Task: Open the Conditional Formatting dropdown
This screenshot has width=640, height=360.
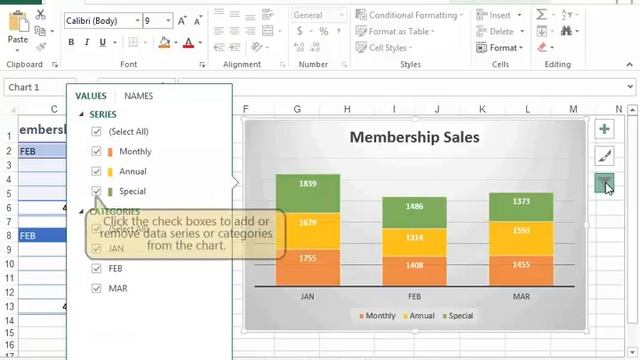Action: click(x=409, y=15)
